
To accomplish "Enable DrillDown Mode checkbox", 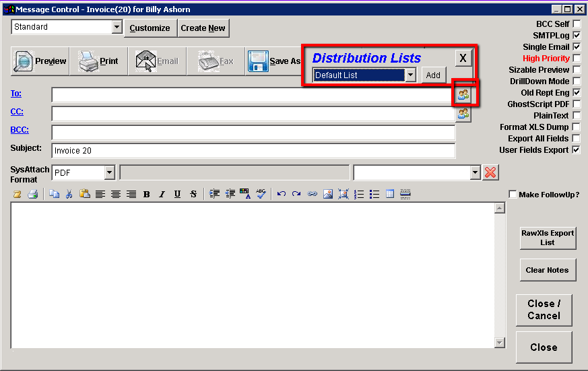I will [x=577, y=81].
